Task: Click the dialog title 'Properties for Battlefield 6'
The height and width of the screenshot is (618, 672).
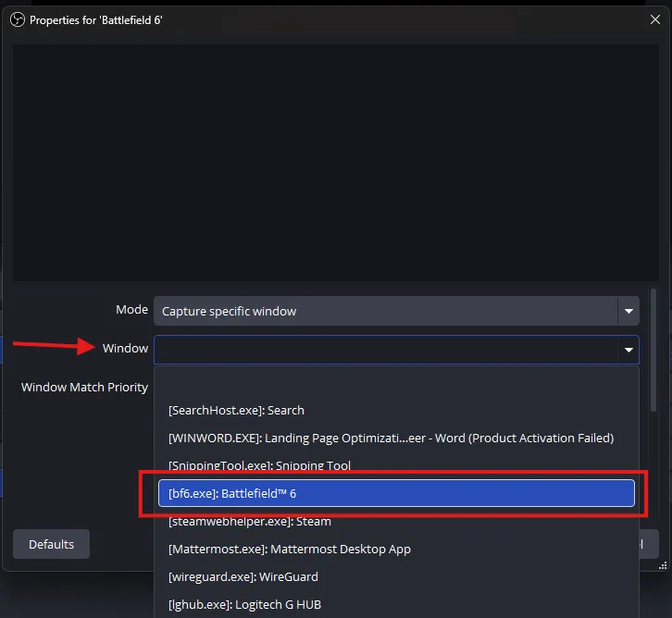Action: pyautogui.click(x=96, y=20)
